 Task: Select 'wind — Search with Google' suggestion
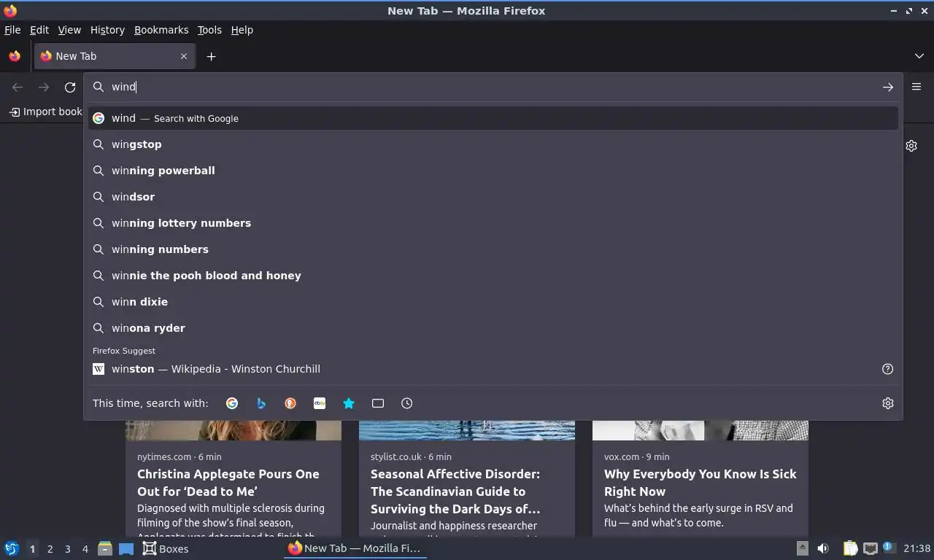pyautogui.click(x=493, y=118)
